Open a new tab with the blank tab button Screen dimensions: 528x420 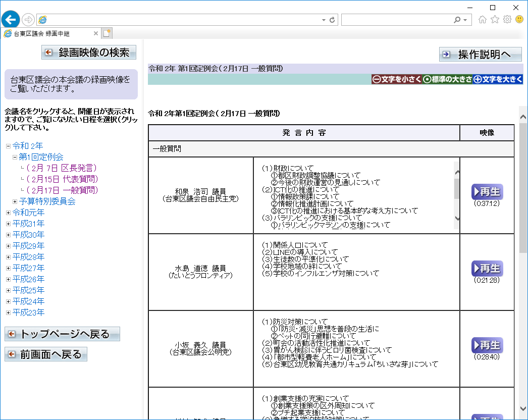pos(107,33)
